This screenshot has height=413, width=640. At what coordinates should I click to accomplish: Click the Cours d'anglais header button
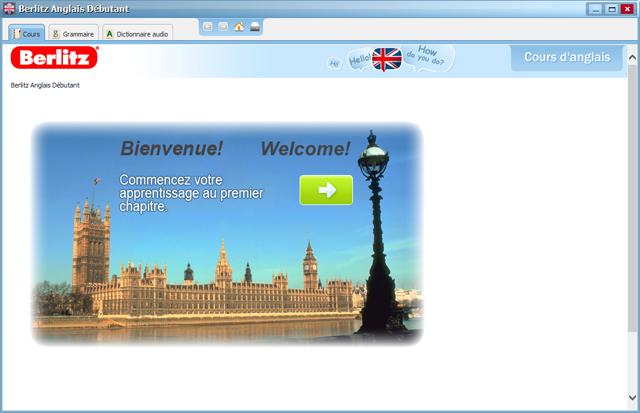coord(567,57)
